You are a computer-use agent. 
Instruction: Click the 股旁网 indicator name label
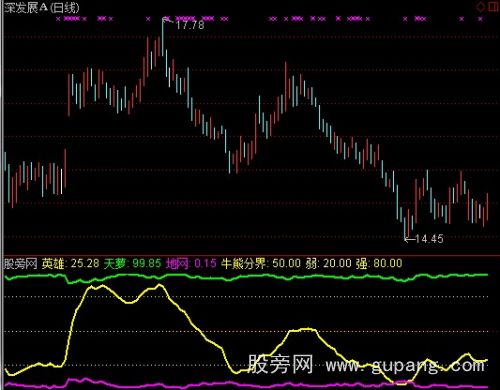(x=20, y=264)
